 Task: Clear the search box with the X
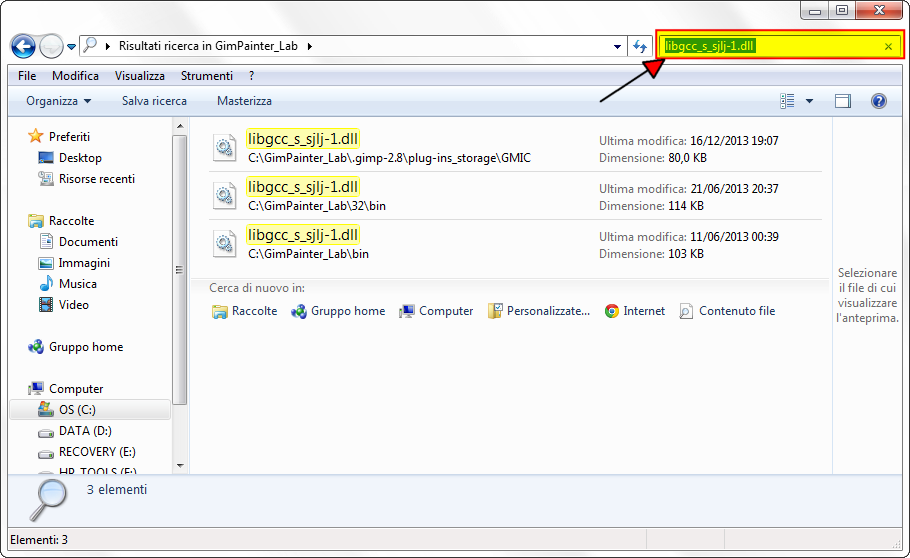(888, 46)
